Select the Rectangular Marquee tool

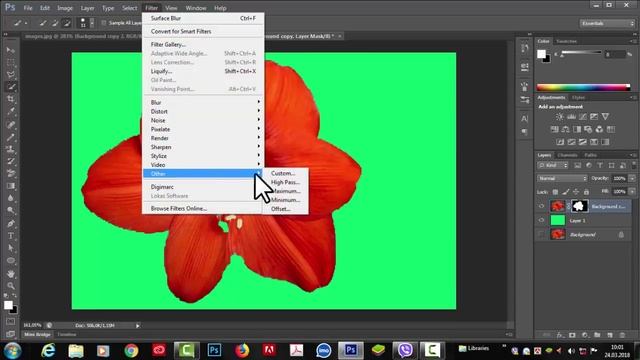click(x=11, y=62)
